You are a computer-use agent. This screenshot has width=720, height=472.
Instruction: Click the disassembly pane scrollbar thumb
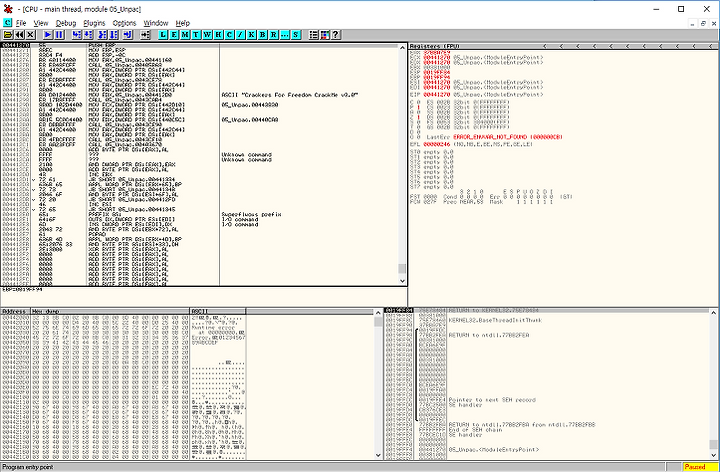(x=402, y=269)
